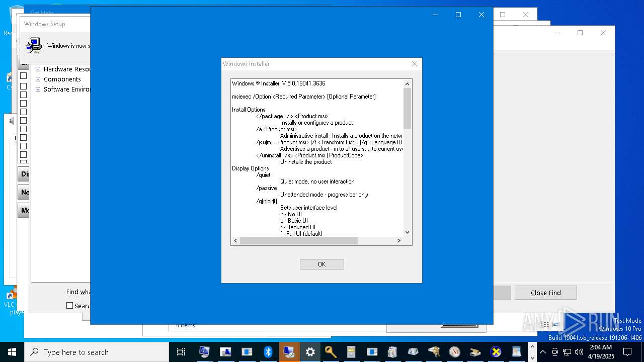Close the Windows Installer help dialog
Screen dimensions: 644x362
(x=414, y=64)
